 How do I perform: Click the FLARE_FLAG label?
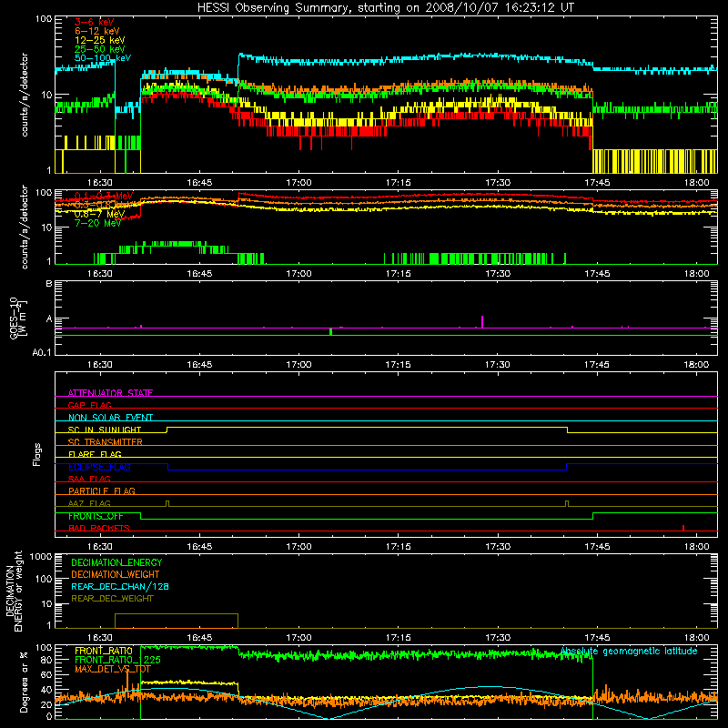(95, 454)
